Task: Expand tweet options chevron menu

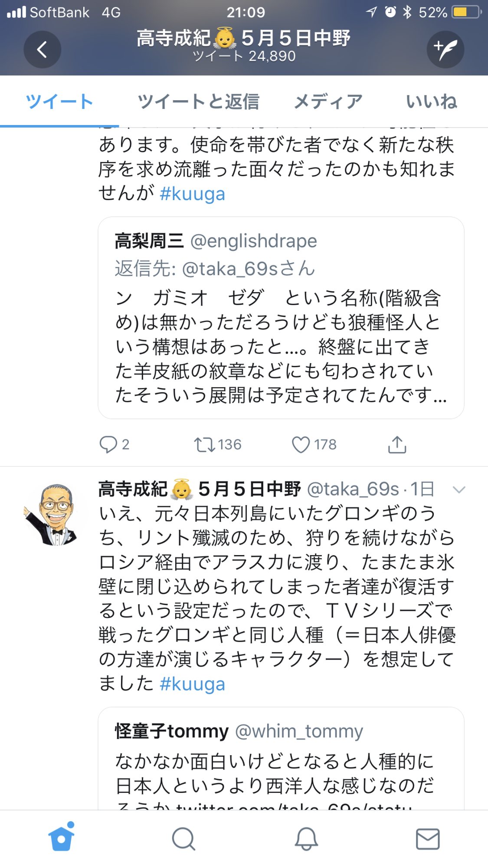Action: [459, 490]
